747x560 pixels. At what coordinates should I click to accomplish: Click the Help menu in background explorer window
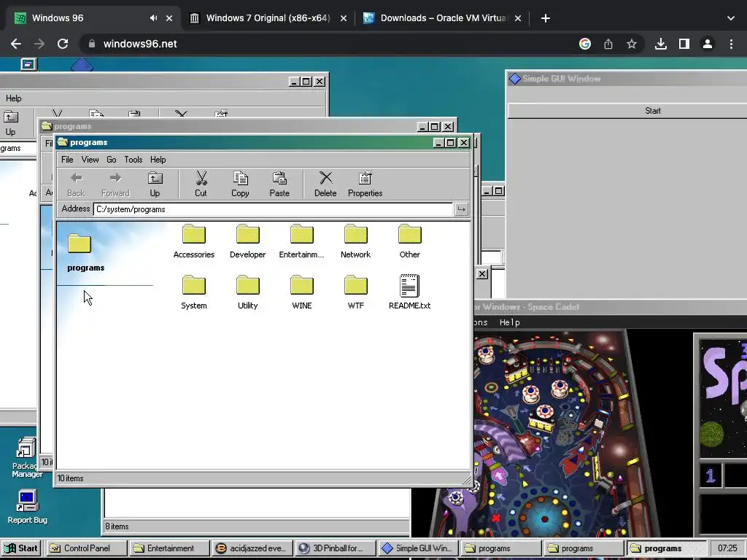point(13,98)
